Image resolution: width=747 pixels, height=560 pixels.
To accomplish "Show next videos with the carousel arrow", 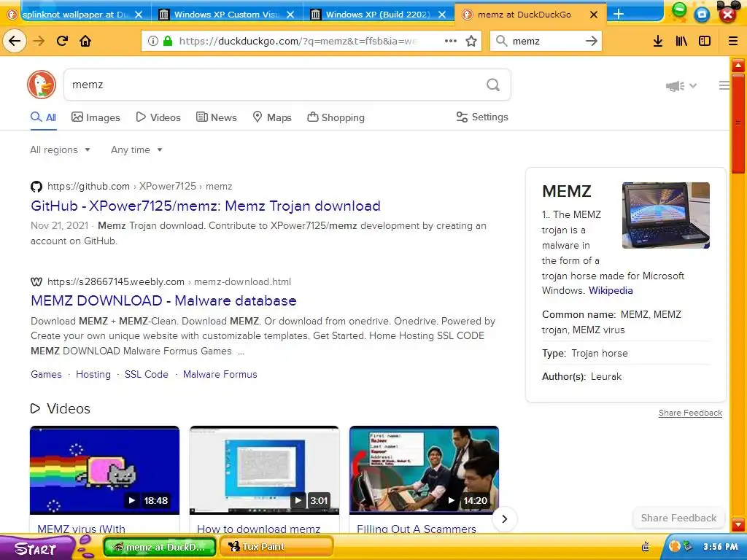I will pyautogui.click(x=505, y=518).
